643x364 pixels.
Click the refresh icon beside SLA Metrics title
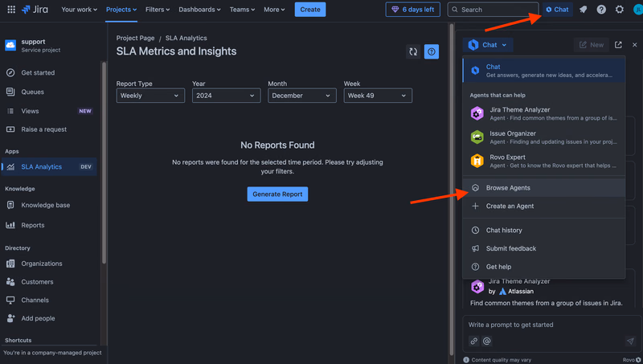click(413, 51)
